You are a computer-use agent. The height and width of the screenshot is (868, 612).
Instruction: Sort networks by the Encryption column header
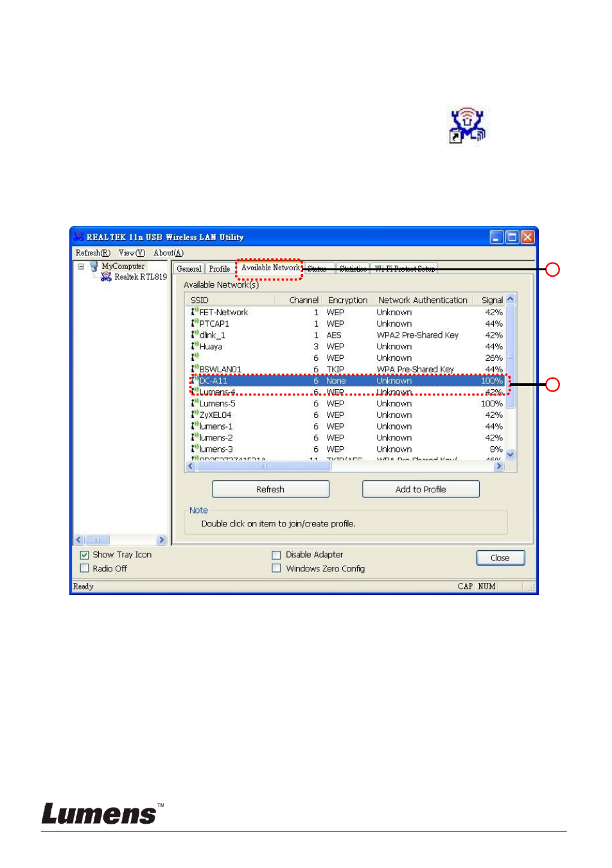point(347,300)
